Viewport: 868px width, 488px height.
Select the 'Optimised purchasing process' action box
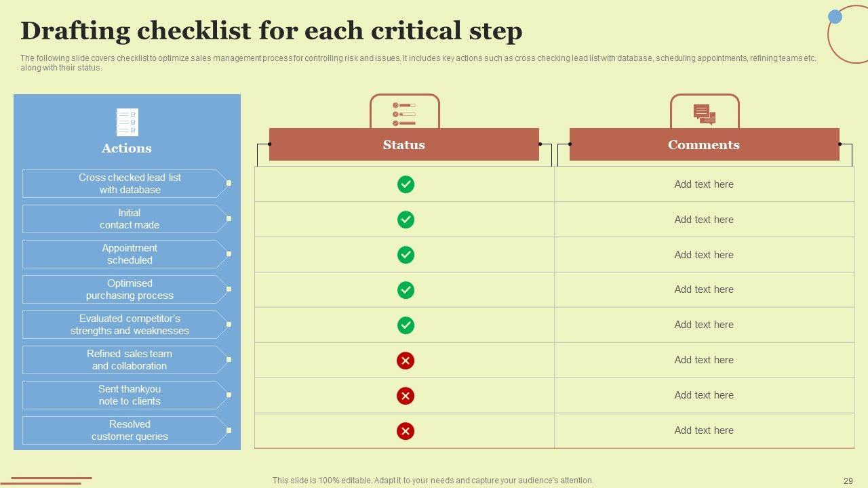point(125,289)
